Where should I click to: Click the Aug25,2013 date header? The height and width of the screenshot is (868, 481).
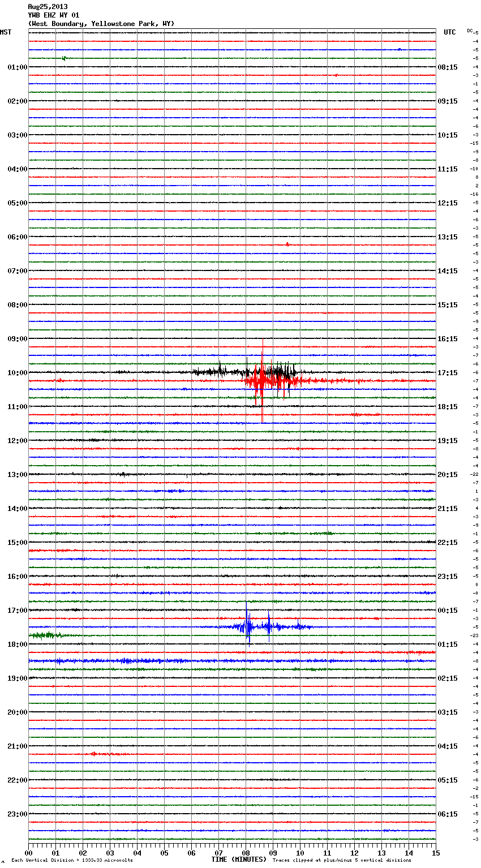click(x=48, y=7)
